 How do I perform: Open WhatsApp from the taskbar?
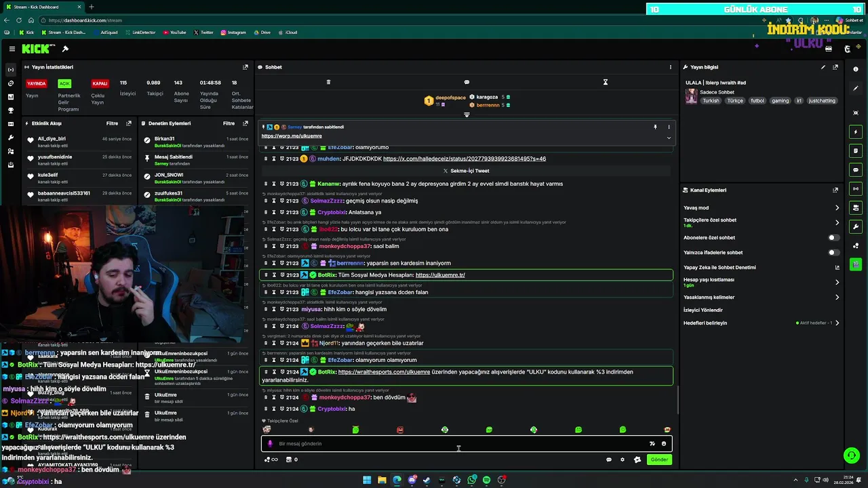tap(471, 480)
